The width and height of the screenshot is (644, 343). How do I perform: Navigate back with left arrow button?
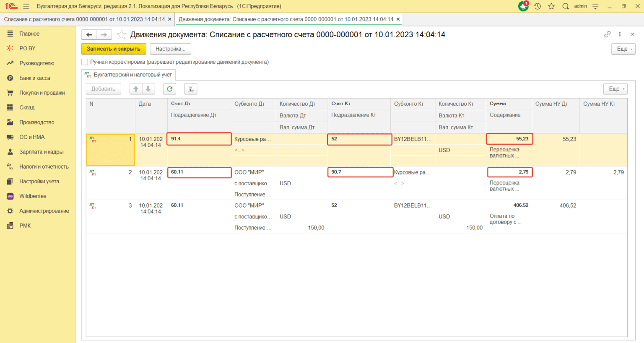pyautogui.click(x=89, y=35)
